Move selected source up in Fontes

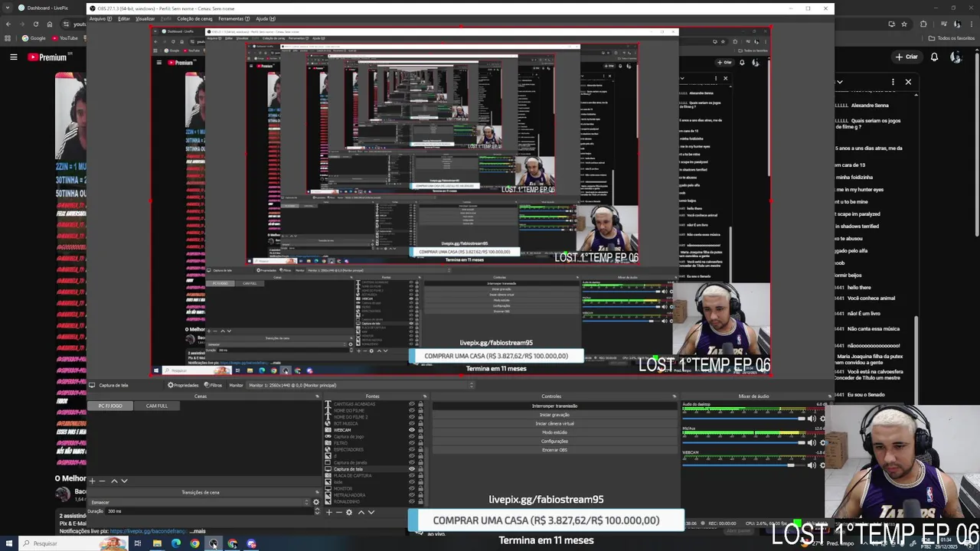click(361, 512)
